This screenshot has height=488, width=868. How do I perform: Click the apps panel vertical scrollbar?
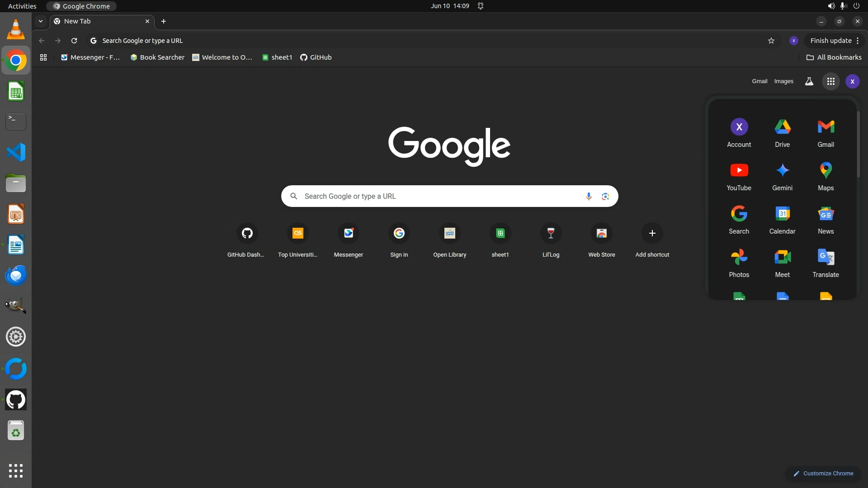coord(858,145)
